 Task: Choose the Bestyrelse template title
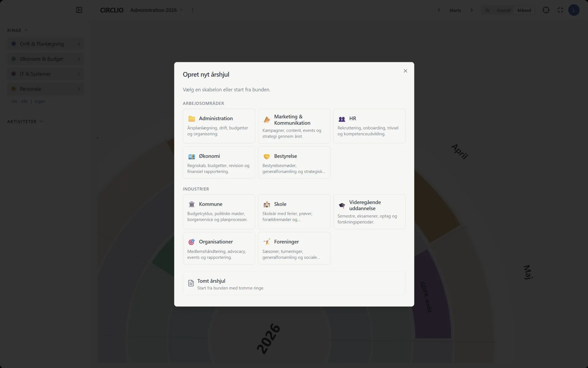pyautogui.click(x=285, y=156)
